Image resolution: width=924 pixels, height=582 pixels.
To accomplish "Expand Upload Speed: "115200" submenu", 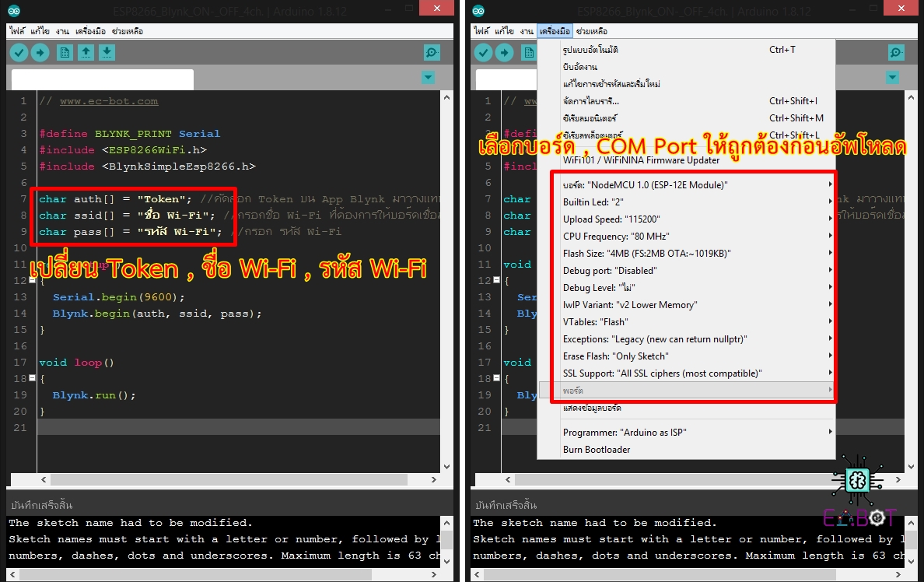I will pos(687,219).
